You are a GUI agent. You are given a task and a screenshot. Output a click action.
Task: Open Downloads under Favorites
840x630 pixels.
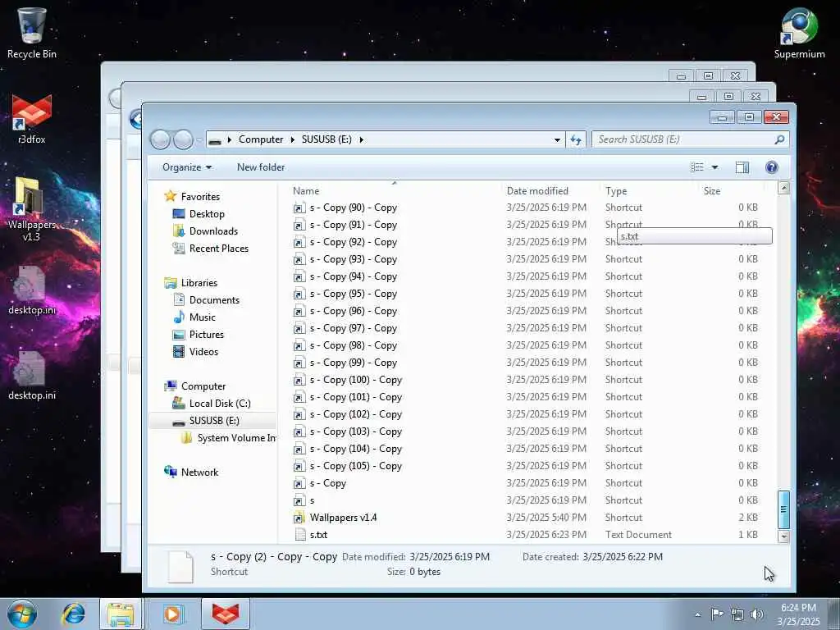213,231
